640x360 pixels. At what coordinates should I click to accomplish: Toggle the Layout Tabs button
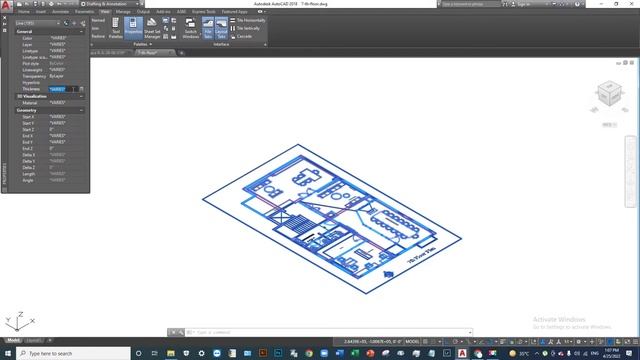click(x=221, y=28)
